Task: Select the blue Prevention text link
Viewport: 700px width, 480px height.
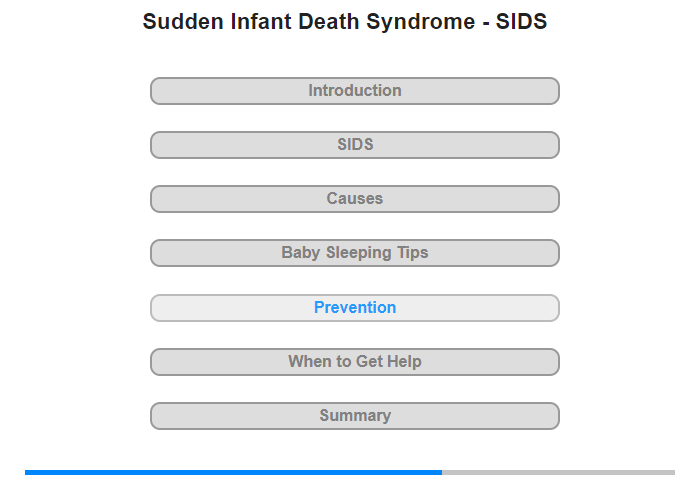Action: click(x=354, y=308)
